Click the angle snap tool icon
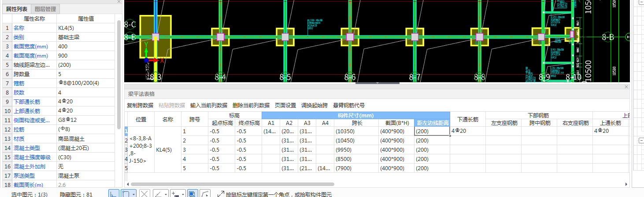The height and width of the screenshot is (197, 644). pos(158,193)
